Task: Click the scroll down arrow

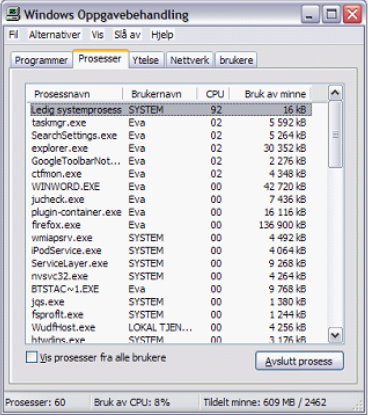Action: 335,335
